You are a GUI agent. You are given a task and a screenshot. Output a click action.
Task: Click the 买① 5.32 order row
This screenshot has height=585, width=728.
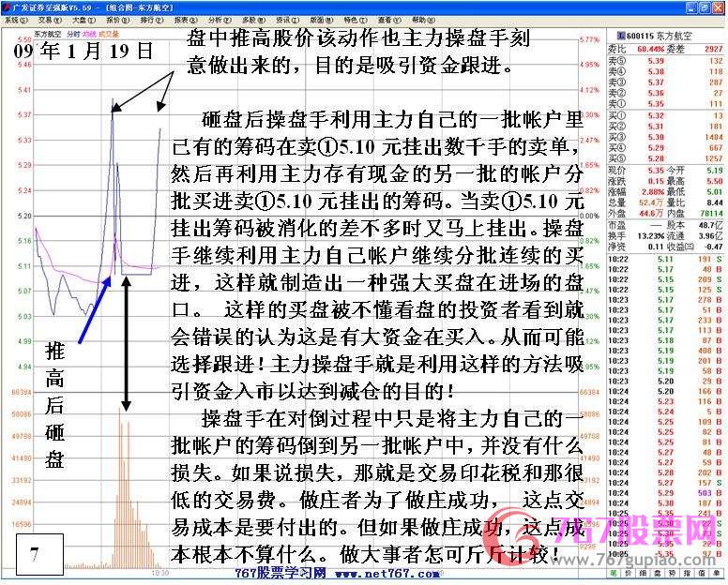pos(666,115)
